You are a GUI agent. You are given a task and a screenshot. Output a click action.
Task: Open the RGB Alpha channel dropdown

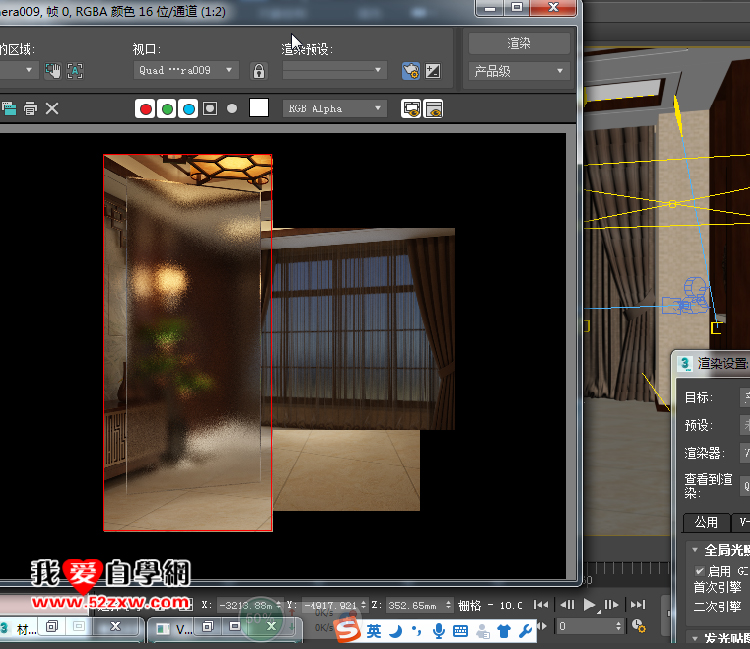pyautogui.click(x=334, y=109)
